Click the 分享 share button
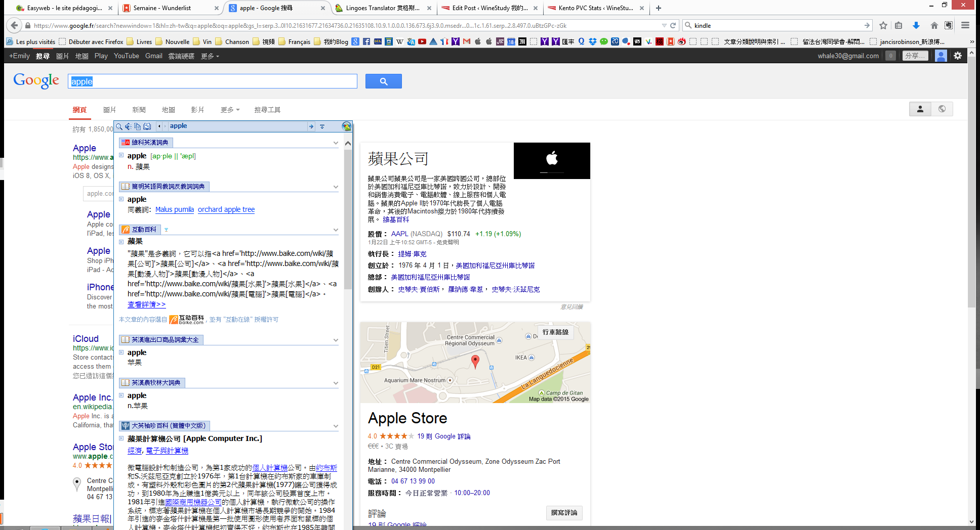The height and width of the screenshot is (530, 980). tap(916, 56)
